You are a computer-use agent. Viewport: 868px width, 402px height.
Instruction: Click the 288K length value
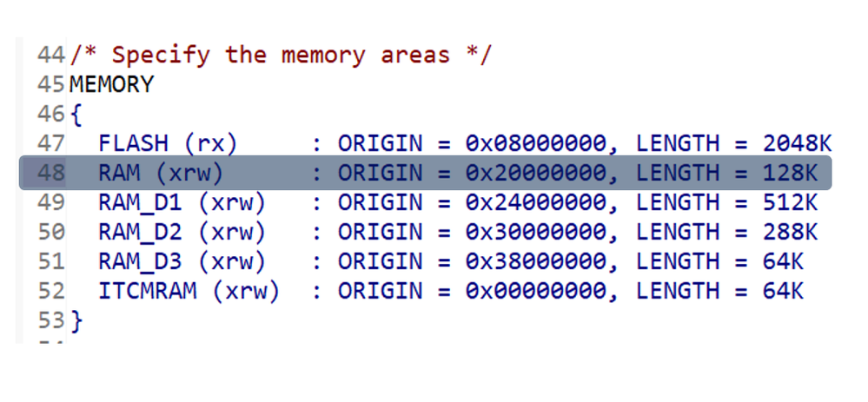coord(790,232)
